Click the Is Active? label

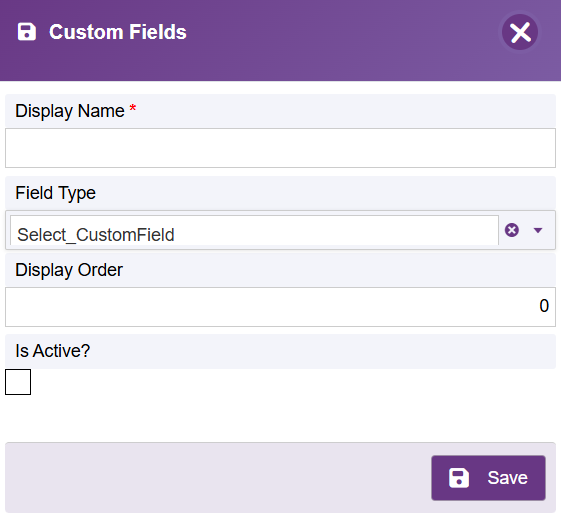coord(53,351)
